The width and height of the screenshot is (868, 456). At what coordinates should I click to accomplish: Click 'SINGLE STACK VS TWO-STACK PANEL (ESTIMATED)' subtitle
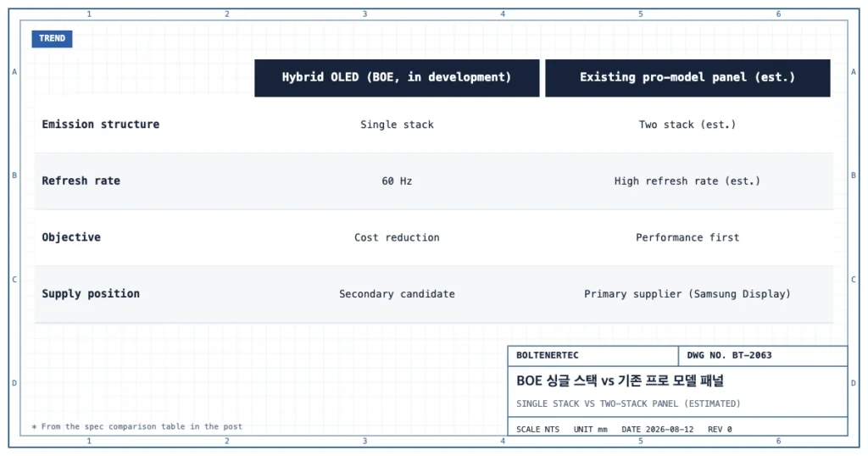point(628,403)
